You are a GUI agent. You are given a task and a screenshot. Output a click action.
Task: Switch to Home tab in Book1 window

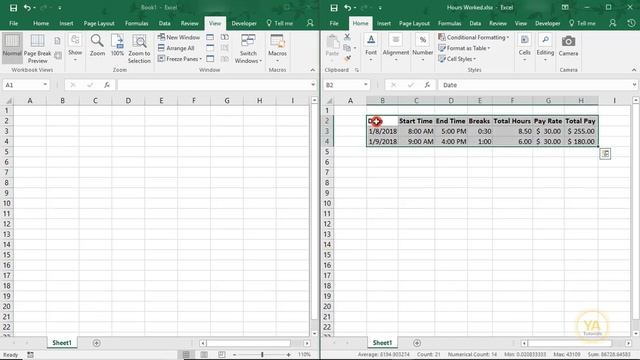pos(41,23)
